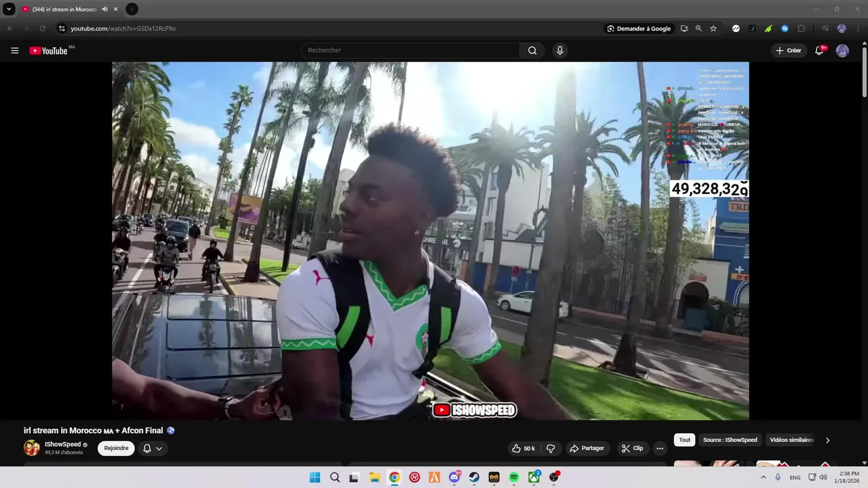Screen dimensions: 868x488
Task: Open Steam from the taskbar
Action: (474, 477)
